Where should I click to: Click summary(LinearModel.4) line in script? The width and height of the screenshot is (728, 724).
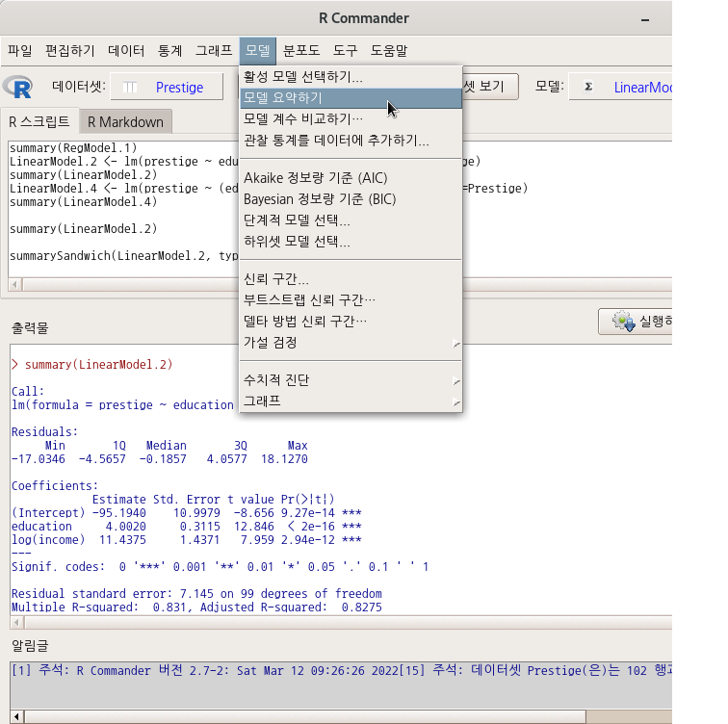(83, 202)
